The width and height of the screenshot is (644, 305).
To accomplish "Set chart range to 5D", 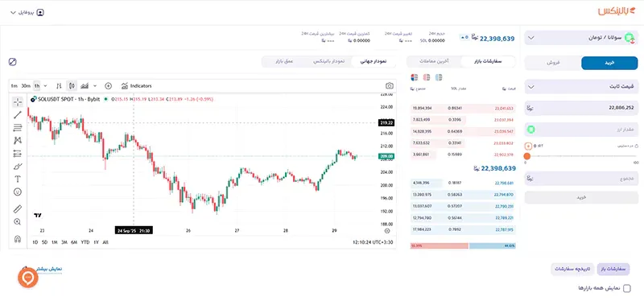I will pos(45,242).
